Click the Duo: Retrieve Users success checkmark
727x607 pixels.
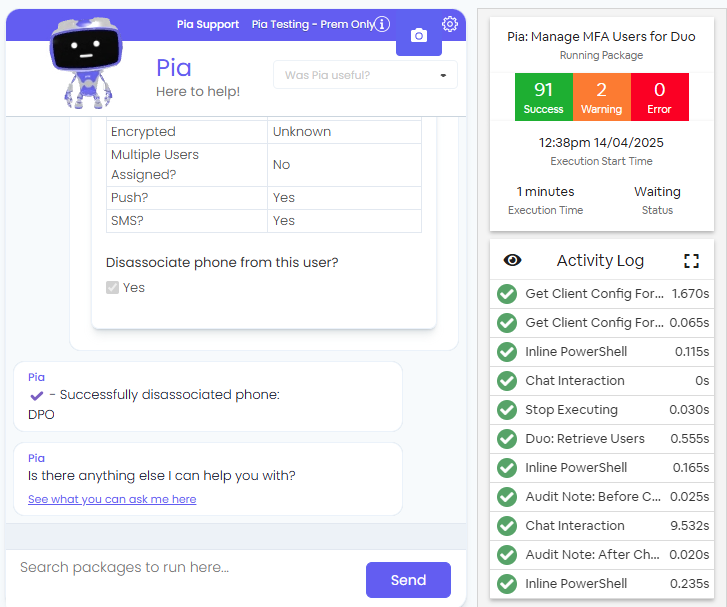507,439
